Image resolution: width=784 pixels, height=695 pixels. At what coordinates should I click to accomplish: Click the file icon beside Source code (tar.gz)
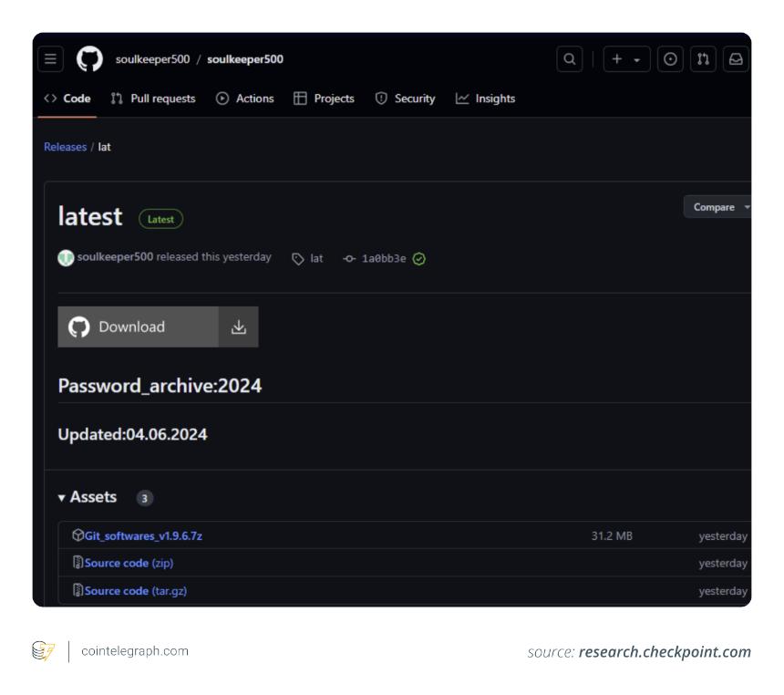point(77,590)
